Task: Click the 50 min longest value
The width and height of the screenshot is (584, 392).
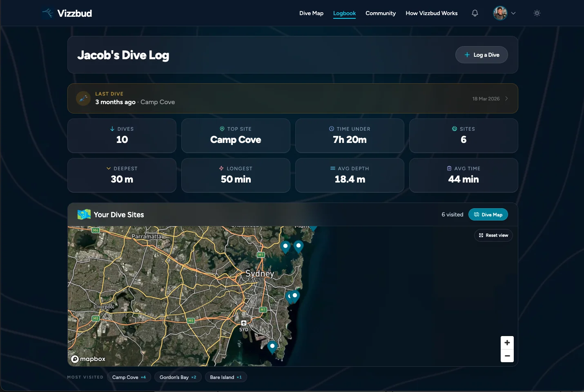Action: coord(236,179)
